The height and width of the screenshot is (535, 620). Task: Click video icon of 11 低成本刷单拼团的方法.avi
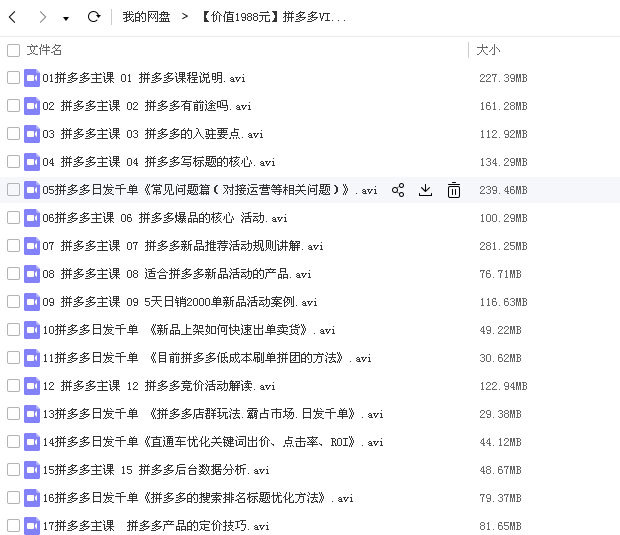(32, 358)
